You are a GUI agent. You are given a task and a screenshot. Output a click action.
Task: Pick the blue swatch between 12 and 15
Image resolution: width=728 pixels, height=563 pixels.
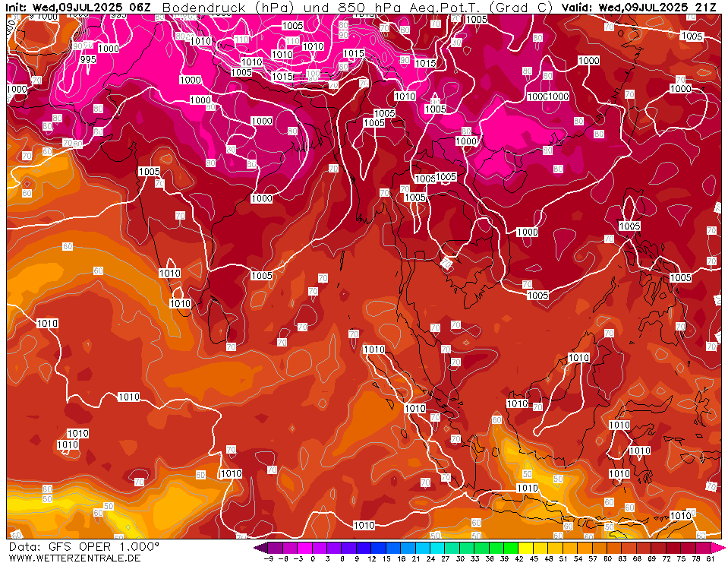378,548
